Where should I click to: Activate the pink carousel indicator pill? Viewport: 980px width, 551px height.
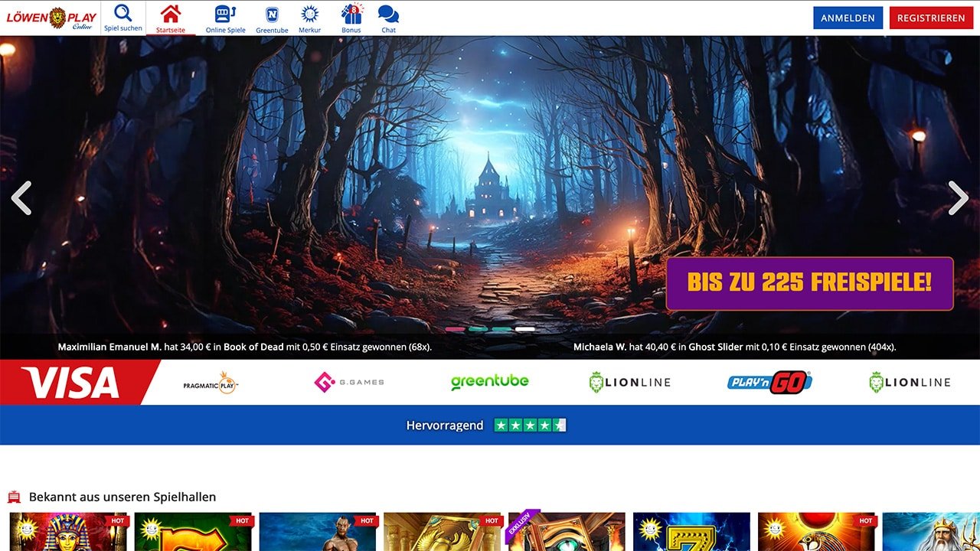coord(455,328)
